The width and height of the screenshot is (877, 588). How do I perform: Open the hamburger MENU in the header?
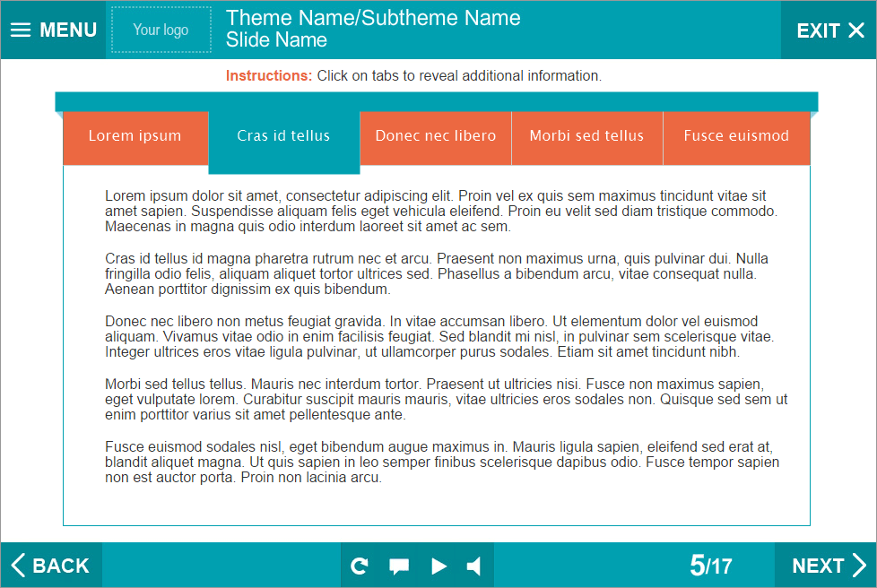pyautogui.click(x=53, y=30)
